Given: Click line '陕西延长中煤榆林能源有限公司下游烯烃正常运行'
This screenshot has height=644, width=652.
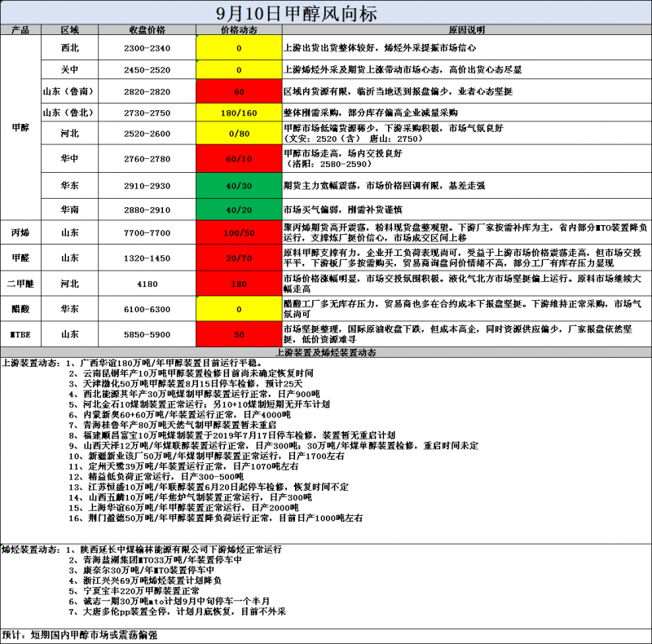Looking at the screenshot, I should tap(181, 549).
